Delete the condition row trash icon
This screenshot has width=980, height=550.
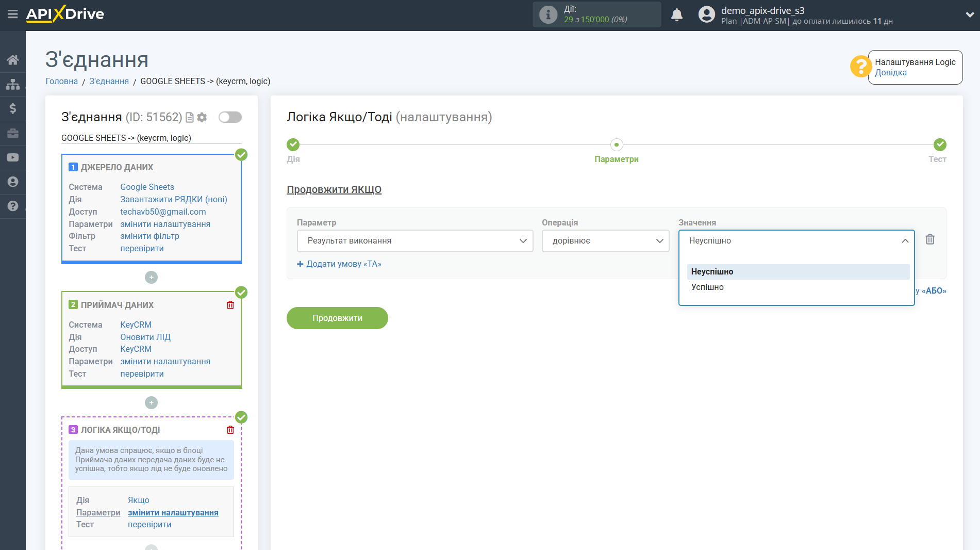(930, 239)
